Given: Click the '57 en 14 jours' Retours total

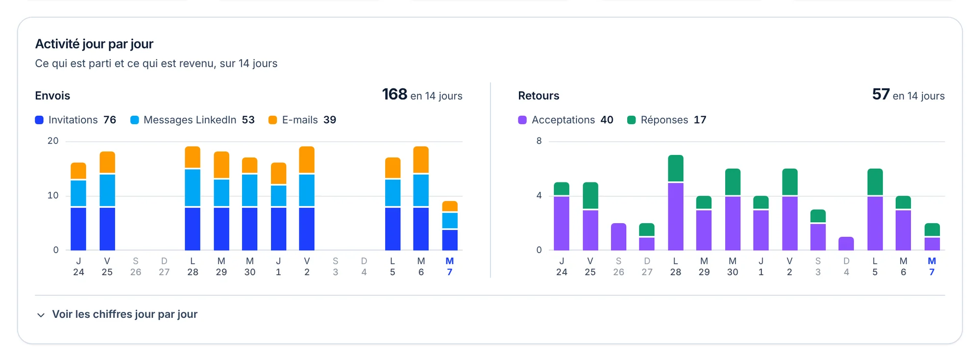Looking at the screenshot, I should point(908,94).
